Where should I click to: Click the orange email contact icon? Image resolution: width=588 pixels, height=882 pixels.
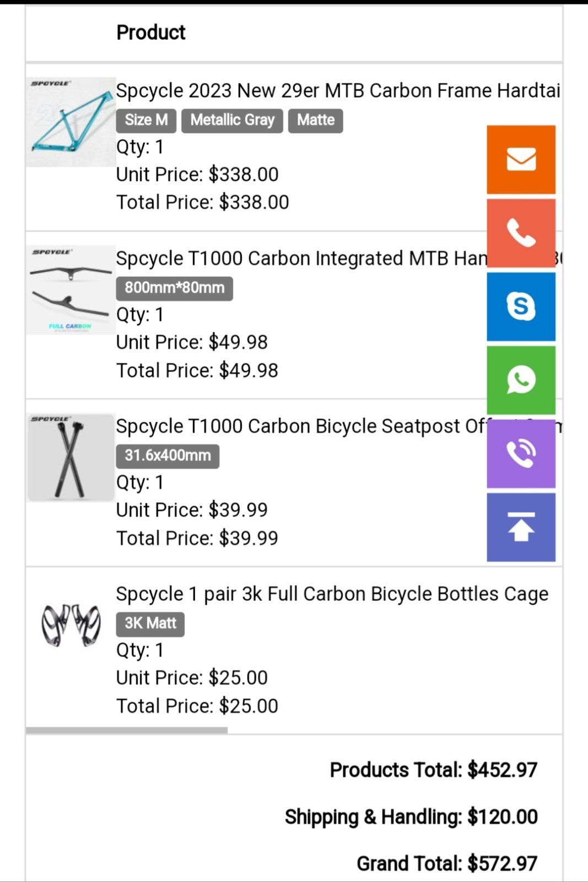click(521, 160)
